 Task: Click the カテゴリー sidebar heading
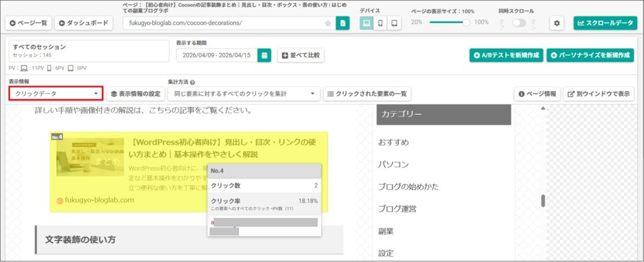tap(443, 115)
